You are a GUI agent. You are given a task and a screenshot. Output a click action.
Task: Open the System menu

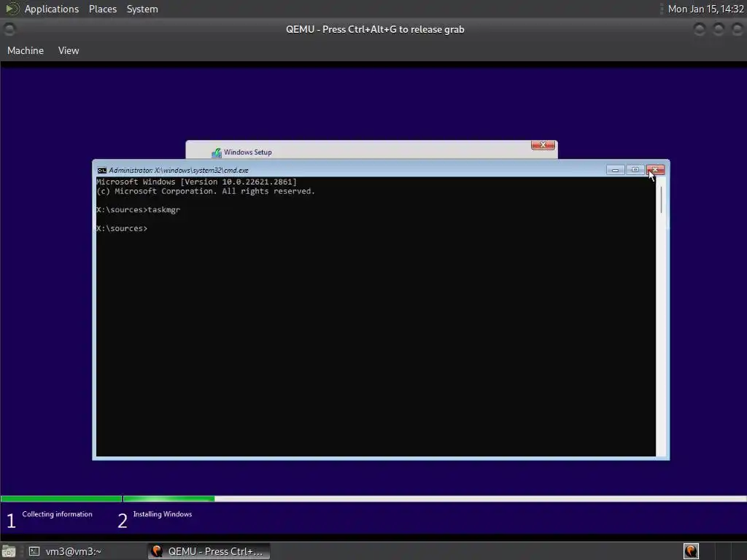[x=142, y=9]
